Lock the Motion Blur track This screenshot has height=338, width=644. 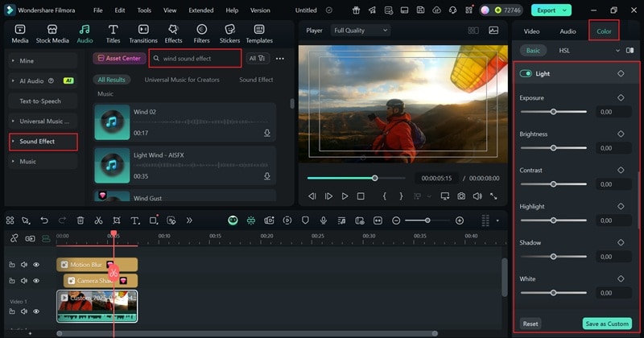[x=12, y=265]
